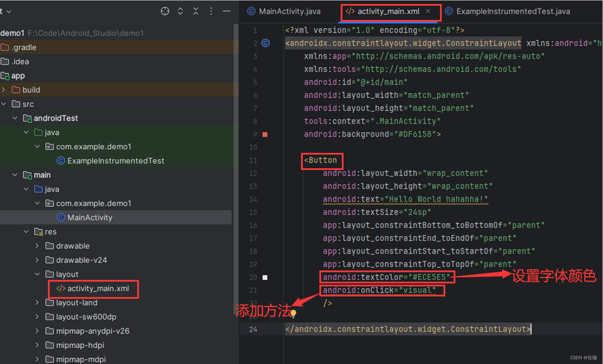Click the XML declaration on line 1
This screenshot has height=364, width=603.
click(375, 30)
